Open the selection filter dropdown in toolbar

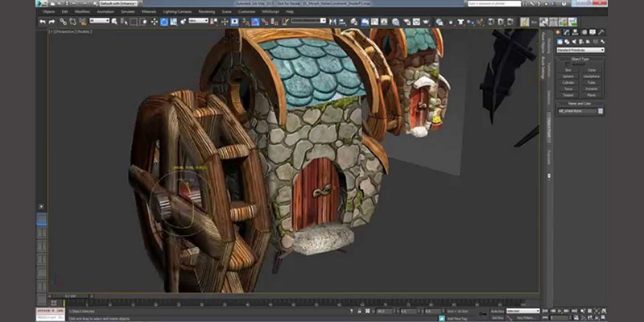pos(99,21)
